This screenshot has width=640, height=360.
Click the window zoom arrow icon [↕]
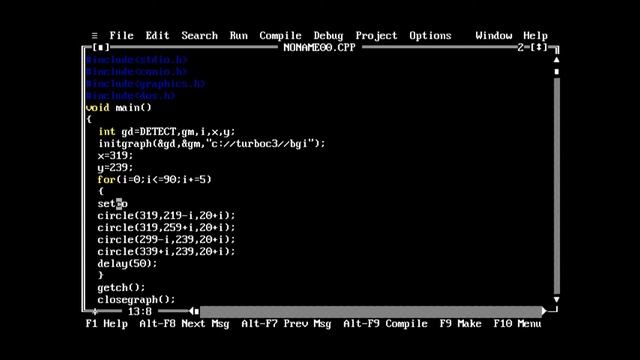coord(539,47)
